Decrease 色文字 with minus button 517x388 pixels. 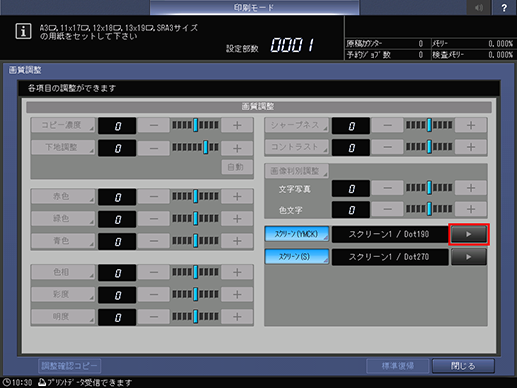pyautogui.click(x=387, y=210)
